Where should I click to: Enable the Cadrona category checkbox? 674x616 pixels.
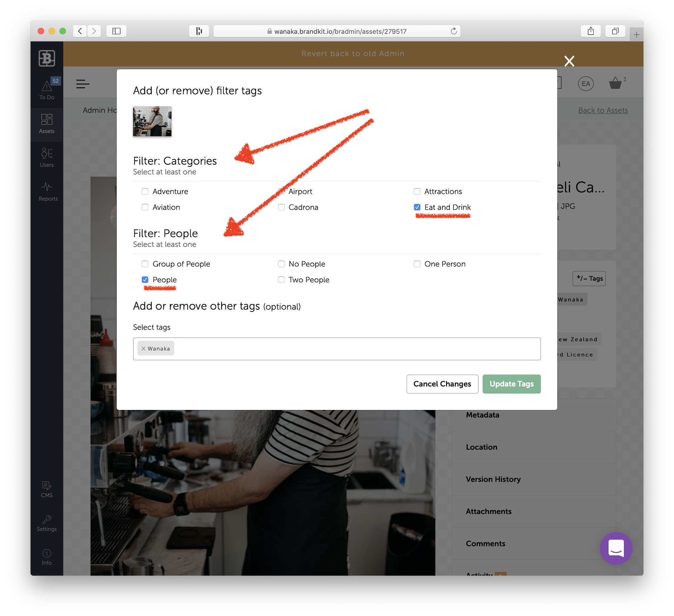281,207
